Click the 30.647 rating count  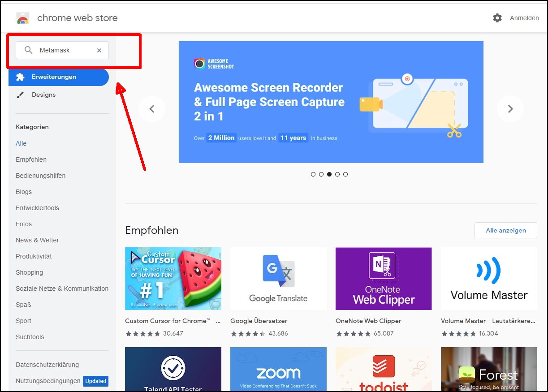click(173, 333)
